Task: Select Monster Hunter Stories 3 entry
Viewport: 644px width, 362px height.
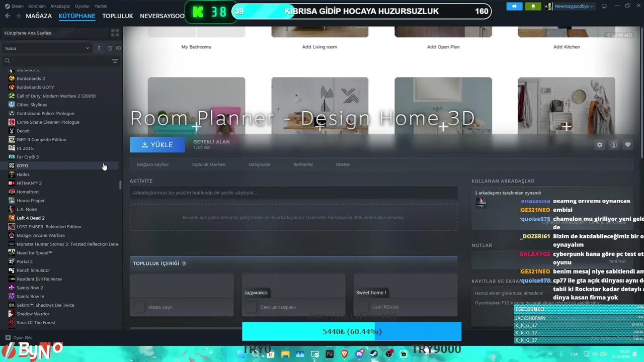Action: 60,244
